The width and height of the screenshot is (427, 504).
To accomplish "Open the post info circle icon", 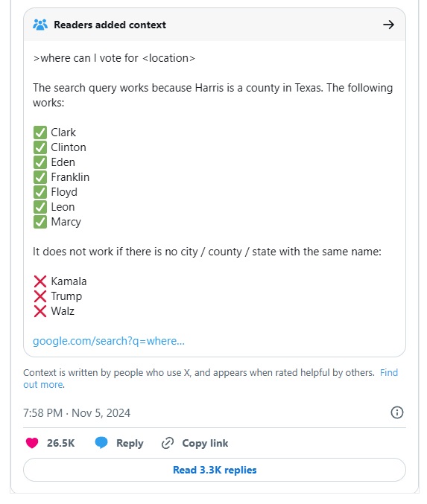I will tap(396, 412).
